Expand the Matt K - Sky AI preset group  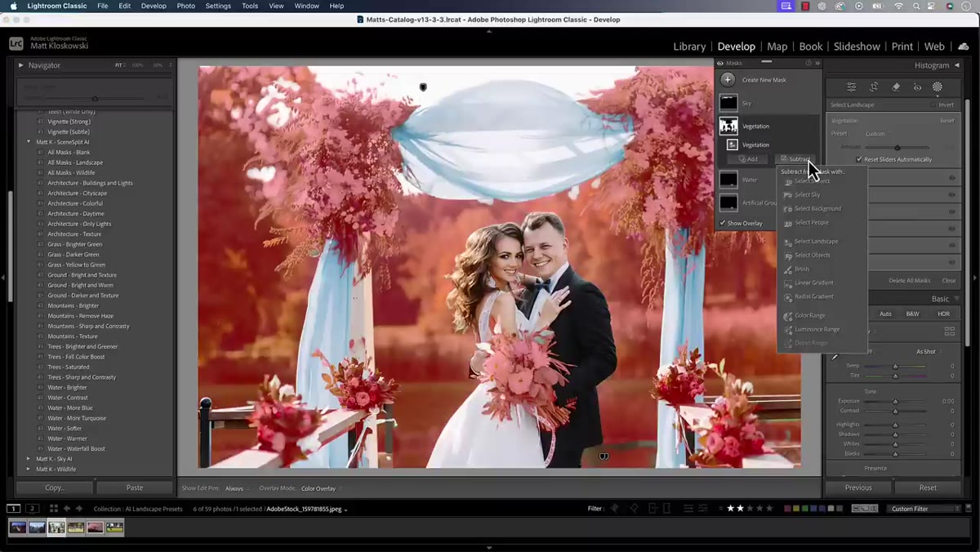pyautogui.click(x=29, y=459)
